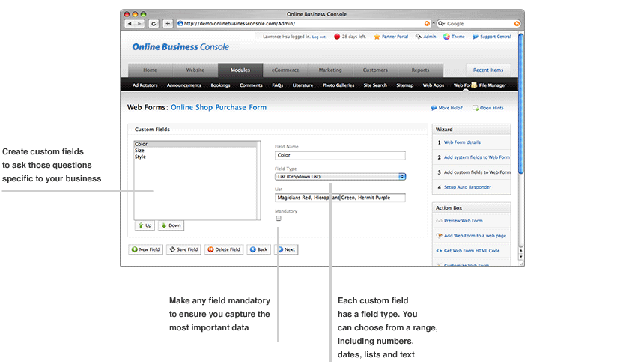Click the Delete Field button

coord(223,249)
